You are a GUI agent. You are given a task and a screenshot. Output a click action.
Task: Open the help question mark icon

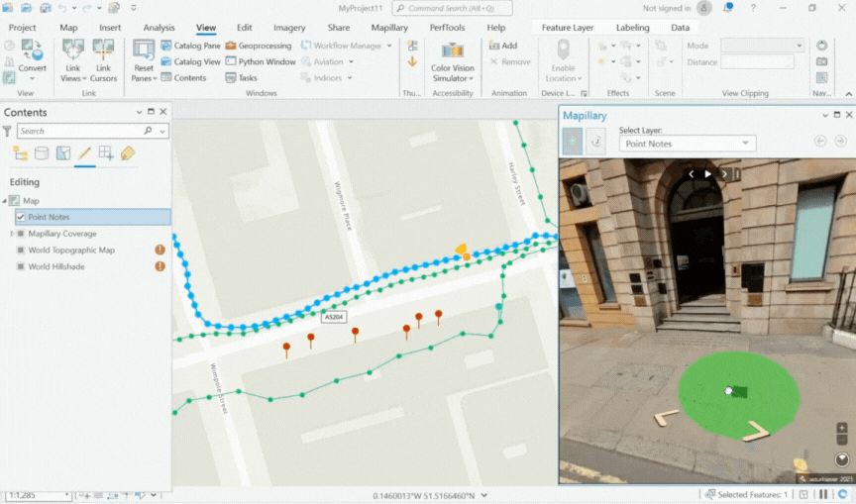[753, 8]
